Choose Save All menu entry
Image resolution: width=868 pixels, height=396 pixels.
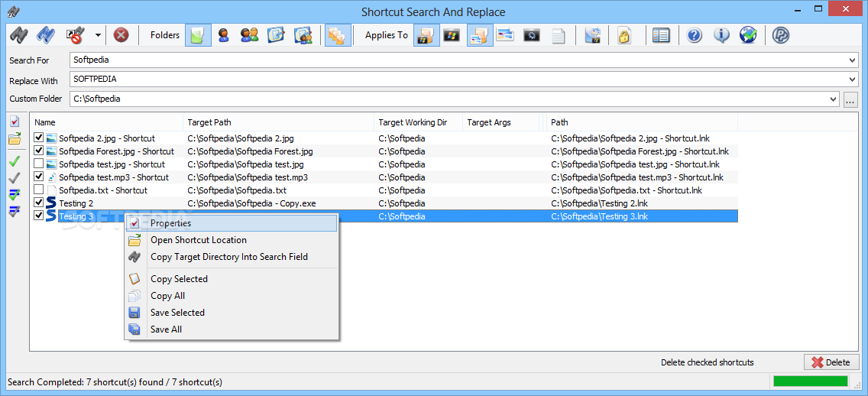click(232, 329)
